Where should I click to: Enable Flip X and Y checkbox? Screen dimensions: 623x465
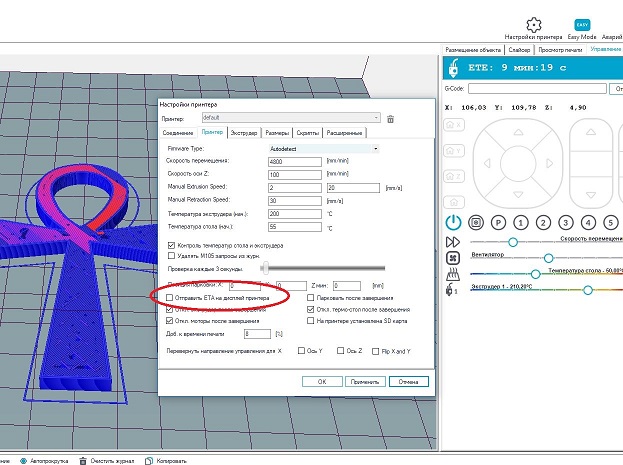(x=375, y=351)
